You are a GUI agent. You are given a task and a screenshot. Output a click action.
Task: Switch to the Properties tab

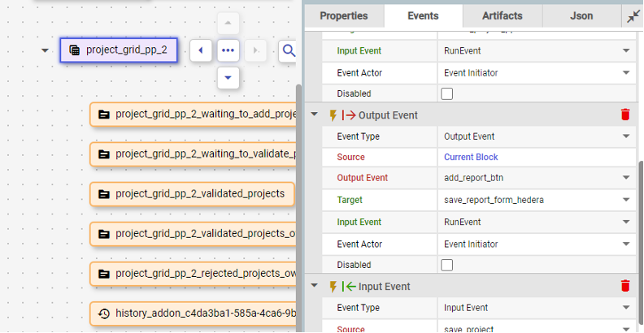click(343, 15)
